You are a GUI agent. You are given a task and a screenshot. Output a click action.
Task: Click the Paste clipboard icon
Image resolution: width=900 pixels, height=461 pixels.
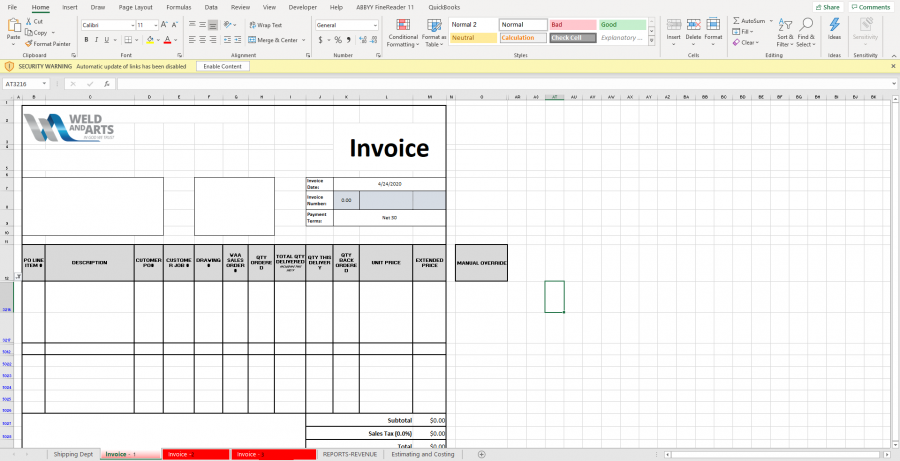[13, 26]
